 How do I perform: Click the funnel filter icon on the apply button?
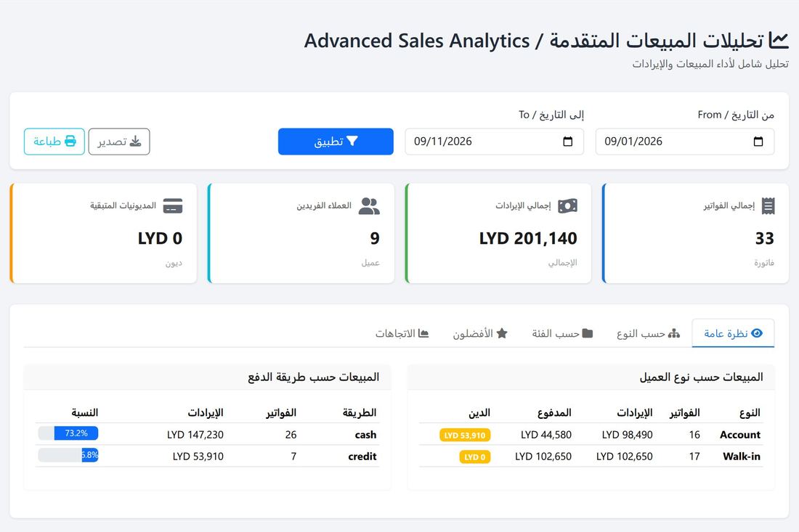pyautogui.click(x=352, y=141)
